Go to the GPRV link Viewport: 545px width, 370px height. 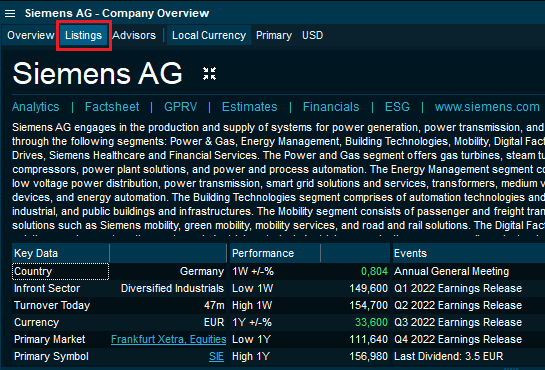pyautogui.click(x=180, y=107)
